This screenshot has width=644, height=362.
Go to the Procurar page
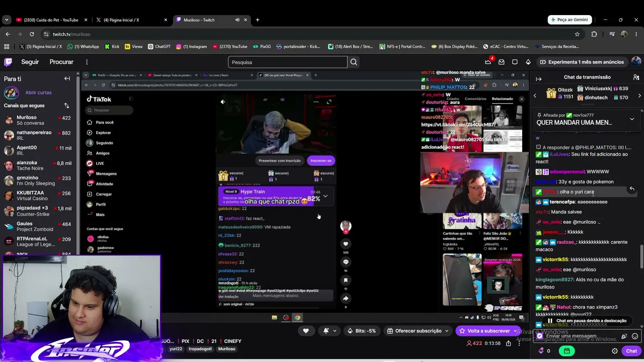click(61, 62)
